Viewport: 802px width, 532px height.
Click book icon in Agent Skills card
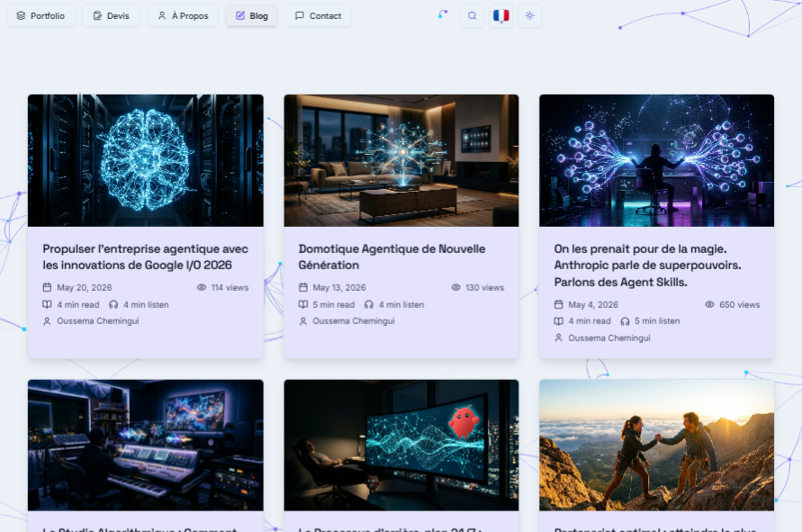559,321
